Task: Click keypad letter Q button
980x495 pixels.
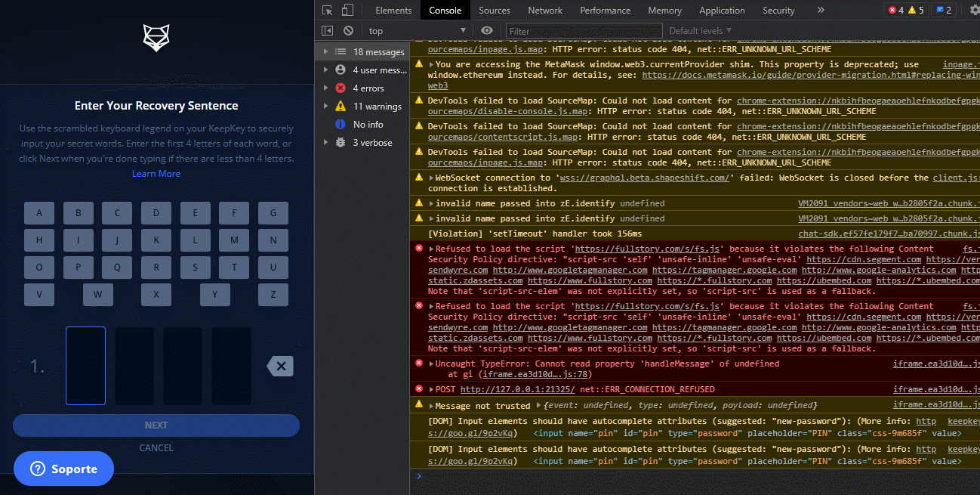Action: tap(117, 267)
